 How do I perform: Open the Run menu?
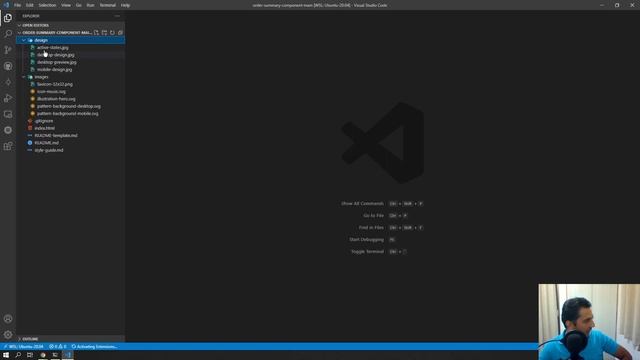pos(91,5)
